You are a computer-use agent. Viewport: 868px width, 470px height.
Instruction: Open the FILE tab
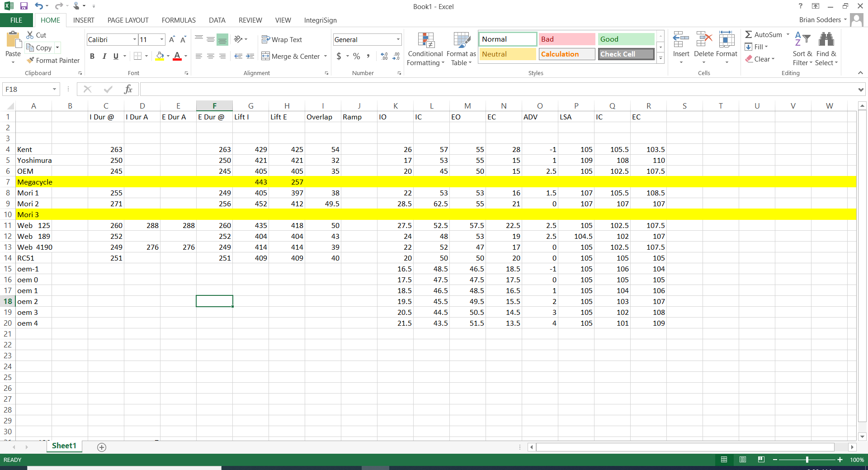click(x=16, y=20)
